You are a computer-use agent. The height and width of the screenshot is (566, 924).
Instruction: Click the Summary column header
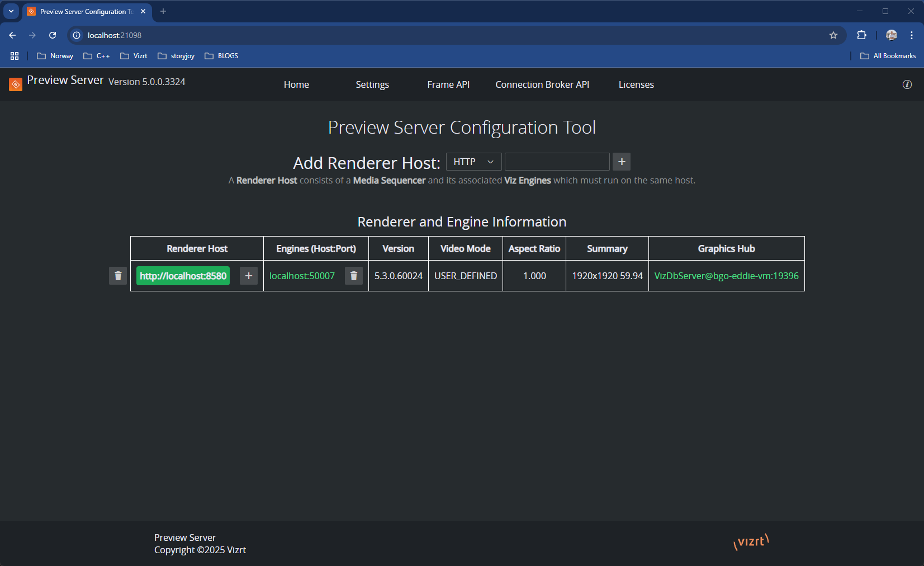tap(607, 248)
